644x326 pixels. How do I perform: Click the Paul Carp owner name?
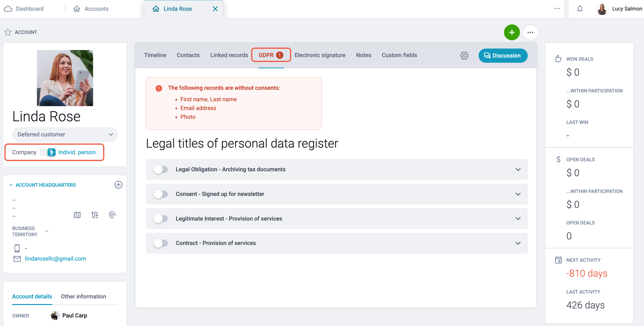click(75, 316)
